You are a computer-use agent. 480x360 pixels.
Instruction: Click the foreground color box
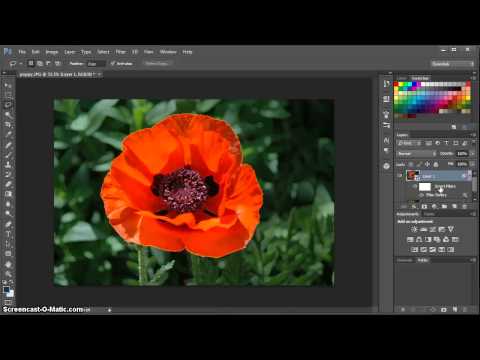pyautogui.click(x=6, y=290)
